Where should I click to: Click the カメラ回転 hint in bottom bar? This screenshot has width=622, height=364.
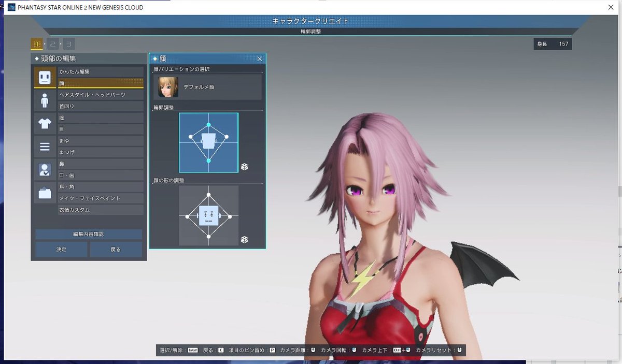point(339,351)
